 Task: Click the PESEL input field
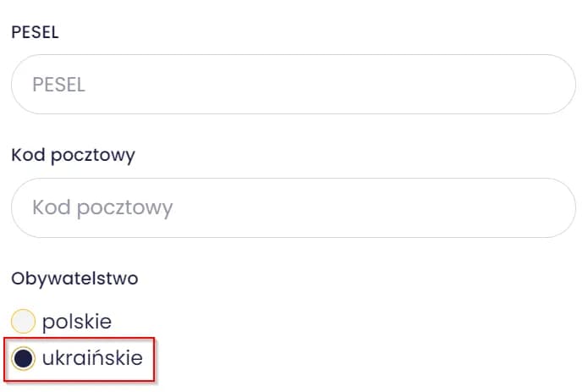tap(293, 85)
